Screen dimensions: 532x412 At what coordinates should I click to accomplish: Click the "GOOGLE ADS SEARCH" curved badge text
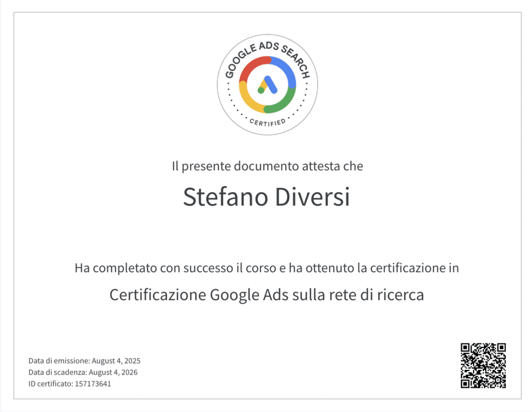pos(267,51)
